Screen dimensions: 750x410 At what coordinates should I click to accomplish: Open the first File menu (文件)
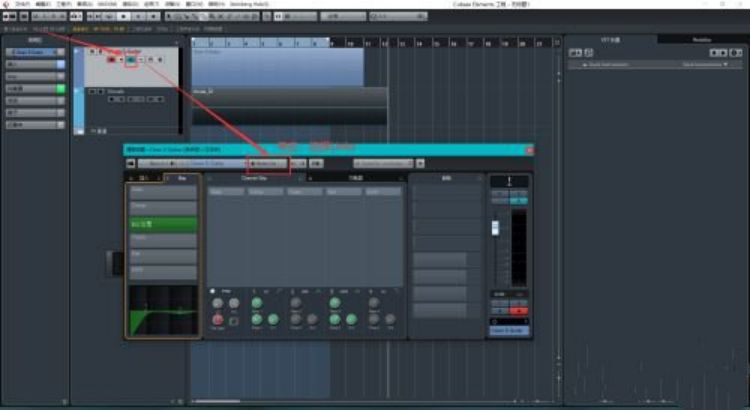[22, 4]
